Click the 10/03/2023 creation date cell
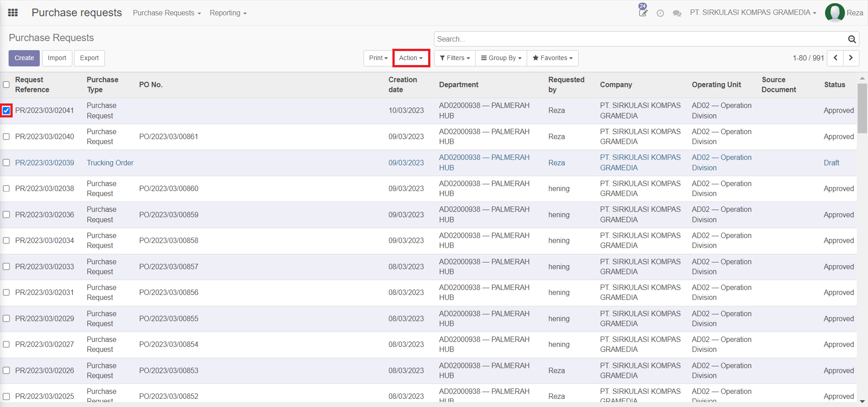This screenshot has width=868, height=407. [406, 110]
